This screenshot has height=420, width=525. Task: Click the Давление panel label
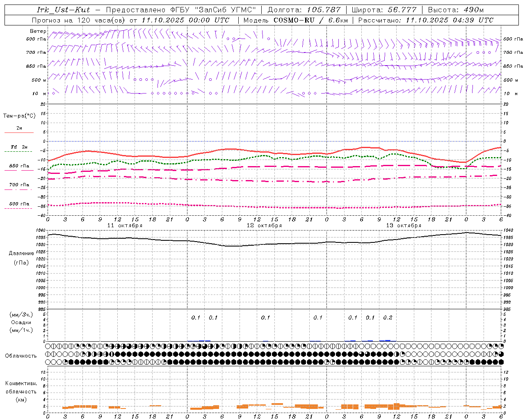tap(21, 253)
